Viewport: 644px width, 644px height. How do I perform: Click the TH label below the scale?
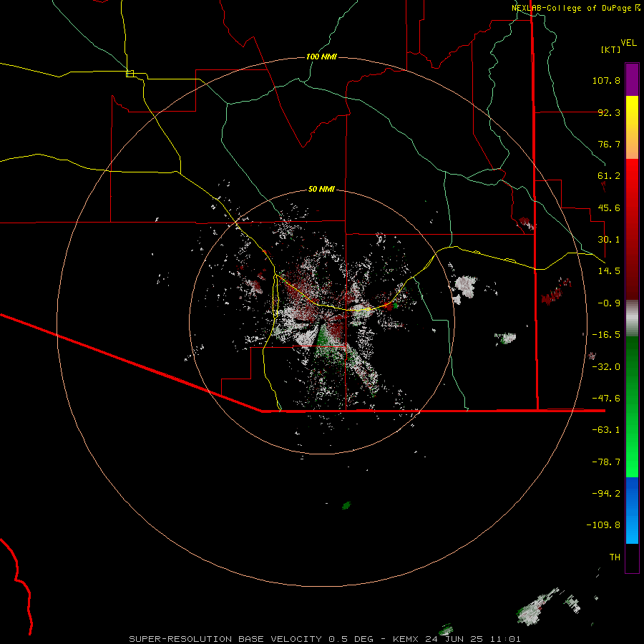pyautogui.click(x=615, y=557)
